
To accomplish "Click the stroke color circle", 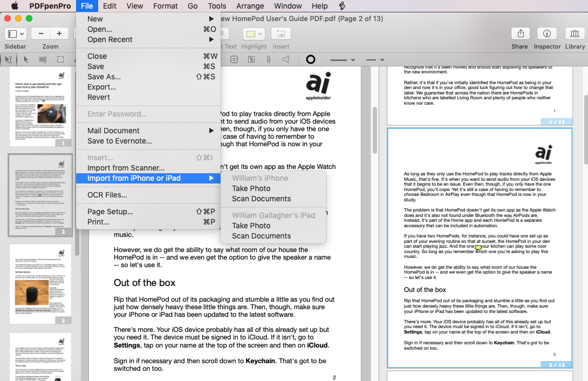I will pyautogui.click(x=311, y=59).
